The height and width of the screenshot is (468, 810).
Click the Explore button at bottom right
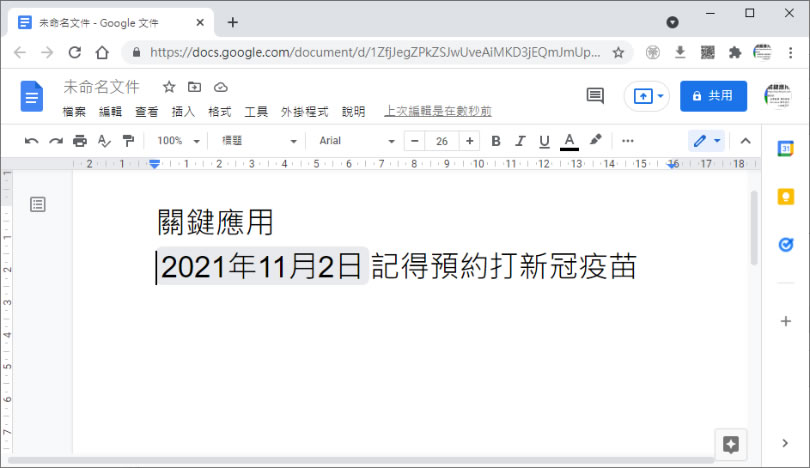point(731,444)
